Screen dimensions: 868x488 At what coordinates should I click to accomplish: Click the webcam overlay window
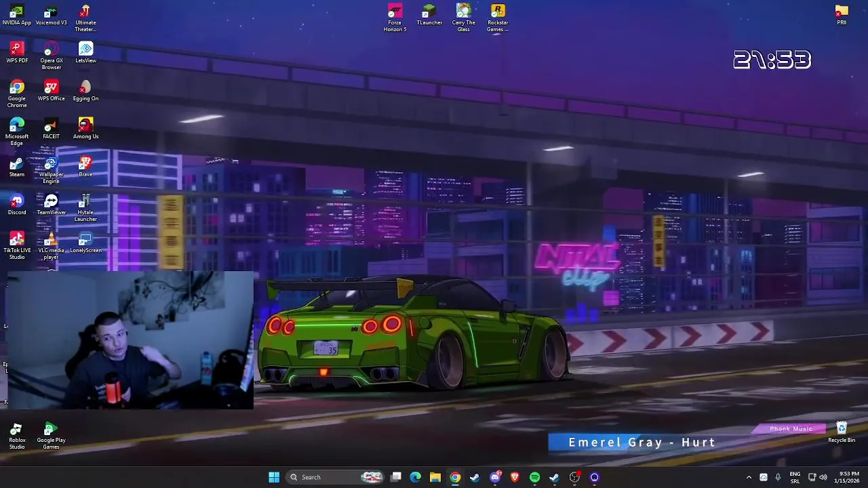point(130,340)
